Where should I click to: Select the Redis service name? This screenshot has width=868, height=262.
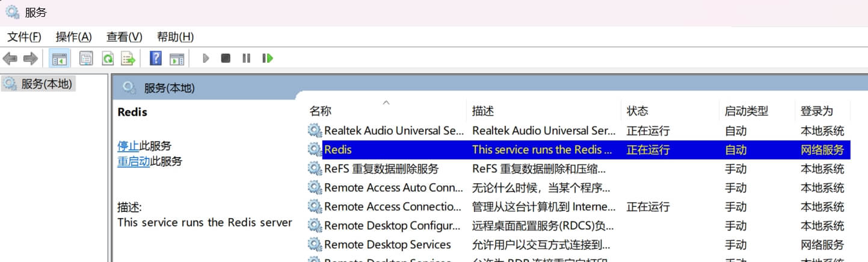[x=338, y=149]
